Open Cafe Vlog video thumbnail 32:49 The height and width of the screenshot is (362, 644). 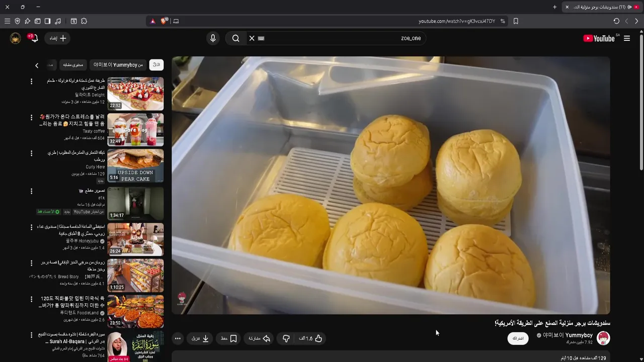(135, 129)
